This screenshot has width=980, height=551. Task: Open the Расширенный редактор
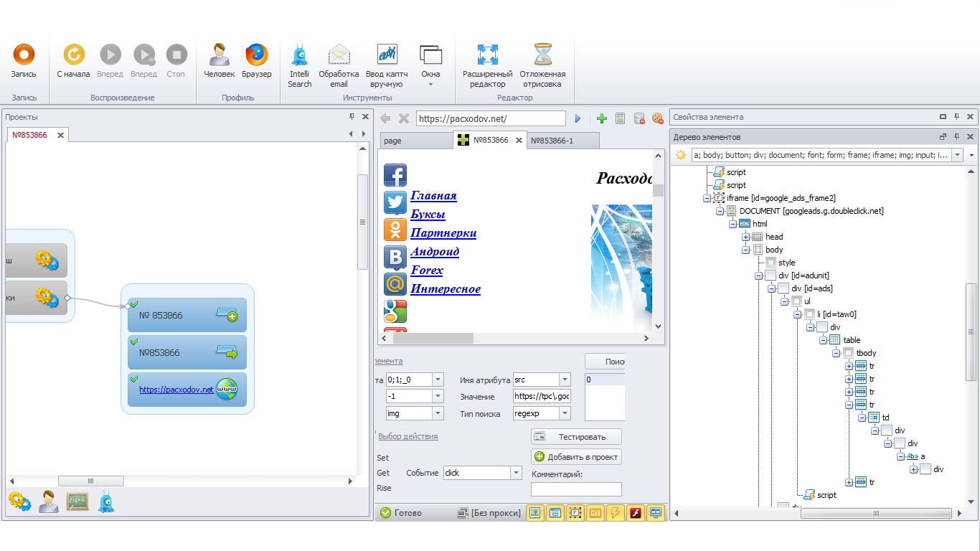pos(487,65)
